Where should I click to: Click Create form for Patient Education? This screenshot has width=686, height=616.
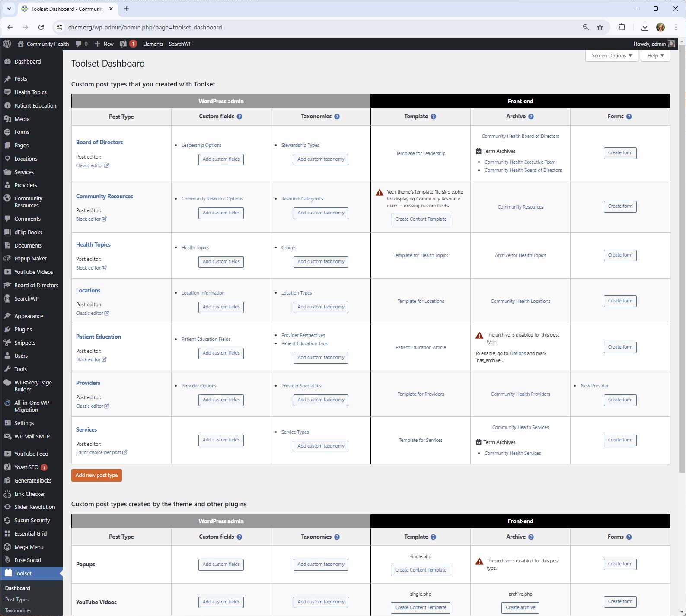tap(620, 347)
